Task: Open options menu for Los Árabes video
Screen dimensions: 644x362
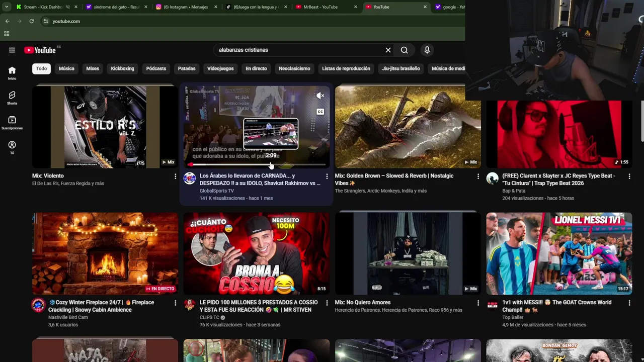Action: 327,176
